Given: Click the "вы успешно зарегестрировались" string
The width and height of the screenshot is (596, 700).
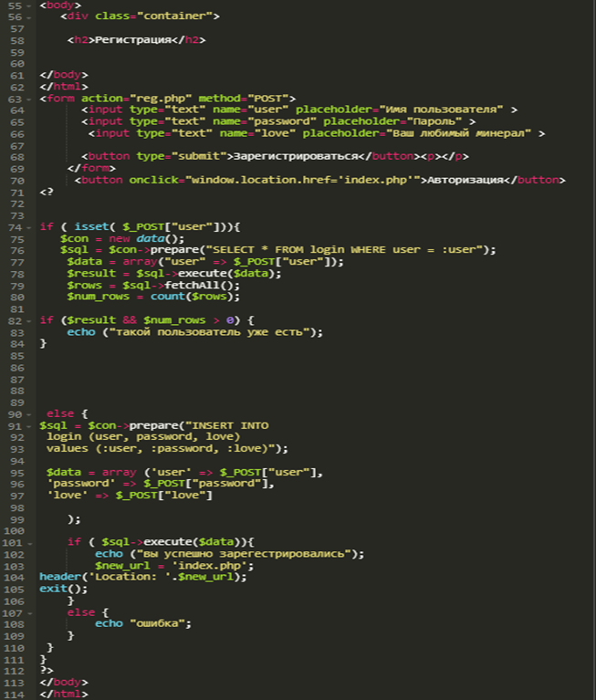Looking at the screenshot, I should click(x=244, y=554).
